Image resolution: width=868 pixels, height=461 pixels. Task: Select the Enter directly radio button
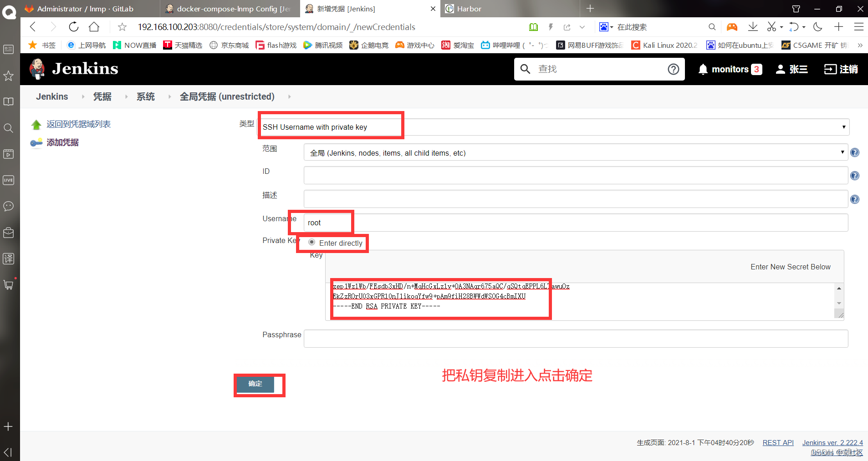[311, 242]
